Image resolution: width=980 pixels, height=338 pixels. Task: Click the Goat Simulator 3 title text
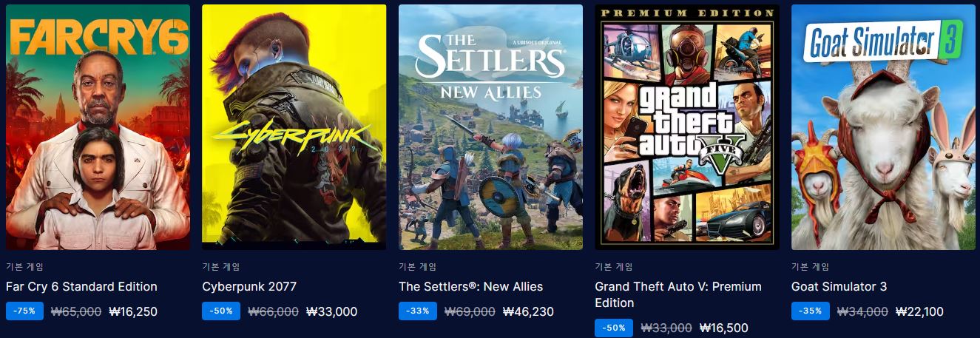pos(839,286)
